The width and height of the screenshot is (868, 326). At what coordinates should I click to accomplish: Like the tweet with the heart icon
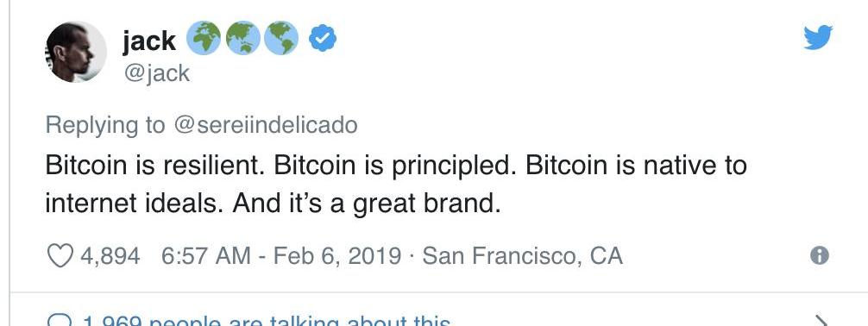pos(60,256)
